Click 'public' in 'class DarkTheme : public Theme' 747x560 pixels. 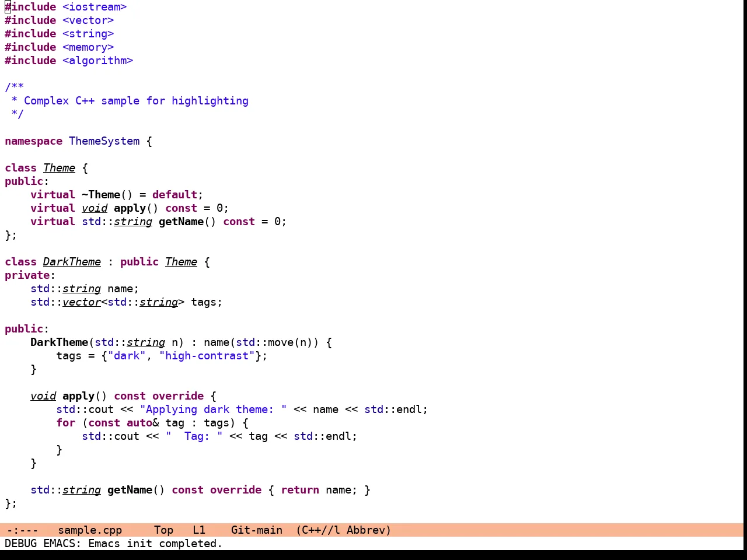[139, 262]
